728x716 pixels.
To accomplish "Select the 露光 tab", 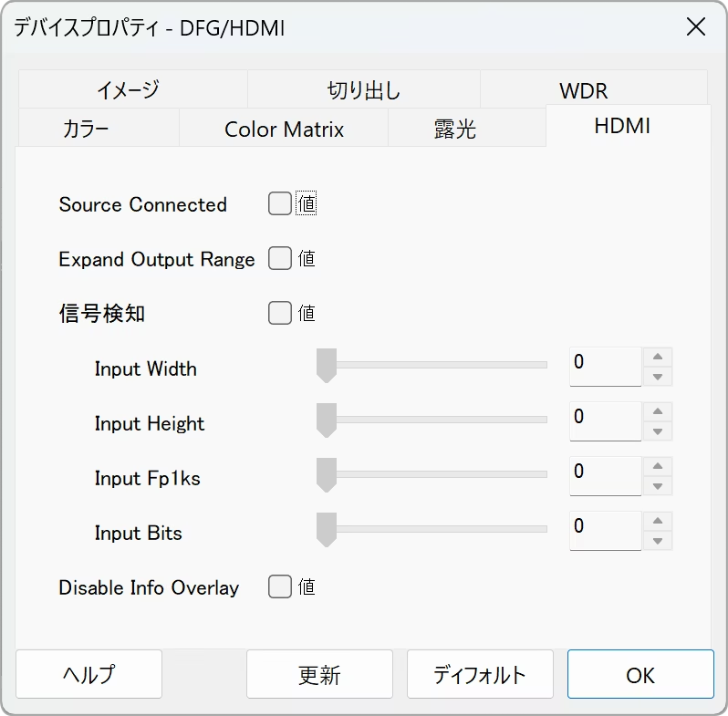I will pyautogui.click(x=454, y=130).
